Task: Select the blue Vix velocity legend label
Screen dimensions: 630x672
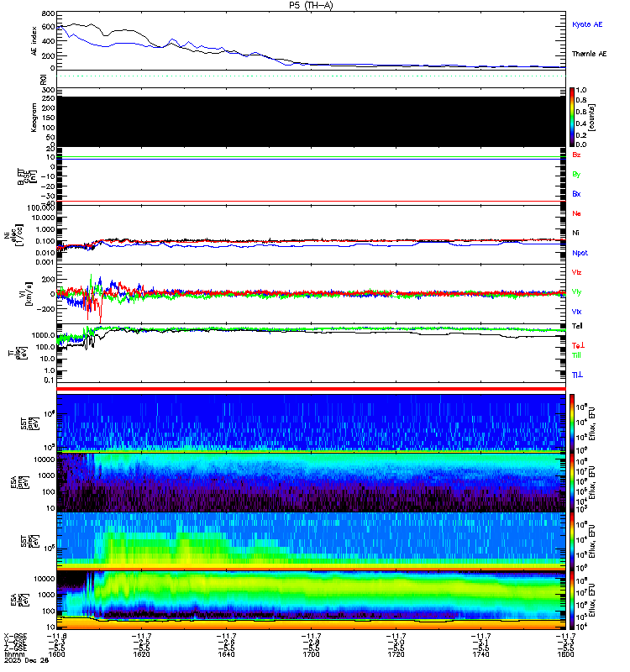Action: [576, 312]
